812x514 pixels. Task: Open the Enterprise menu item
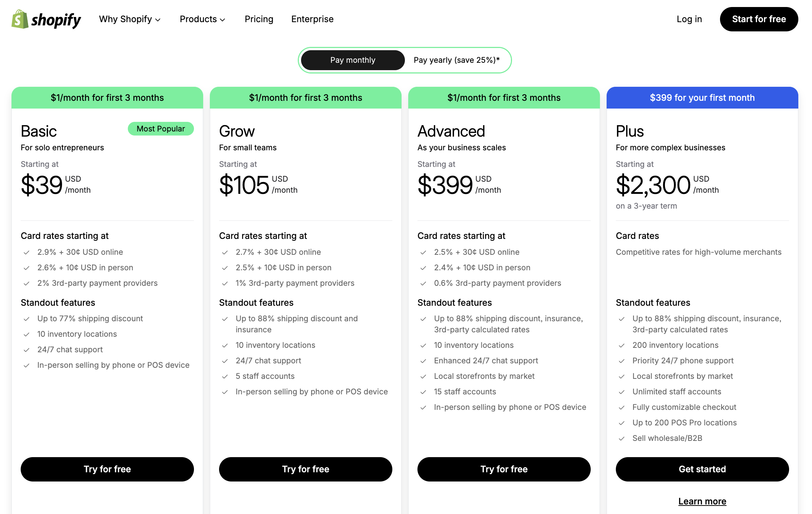312,19
